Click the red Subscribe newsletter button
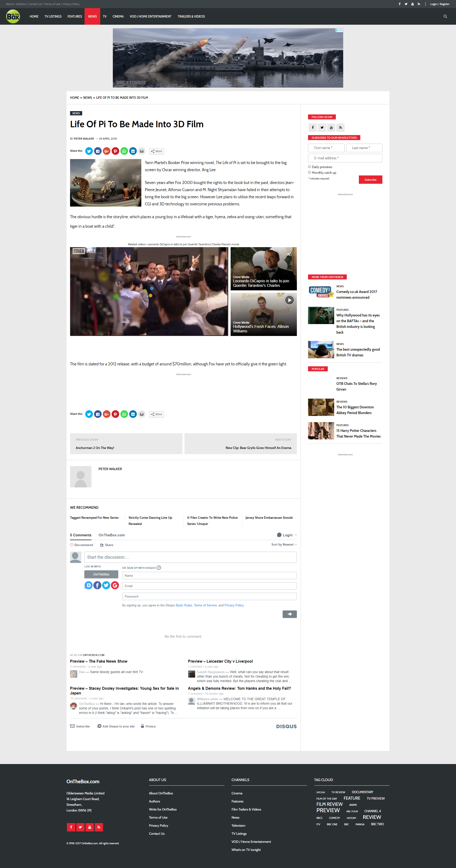Viewport: 456px width, 868px height. point(370,179)
